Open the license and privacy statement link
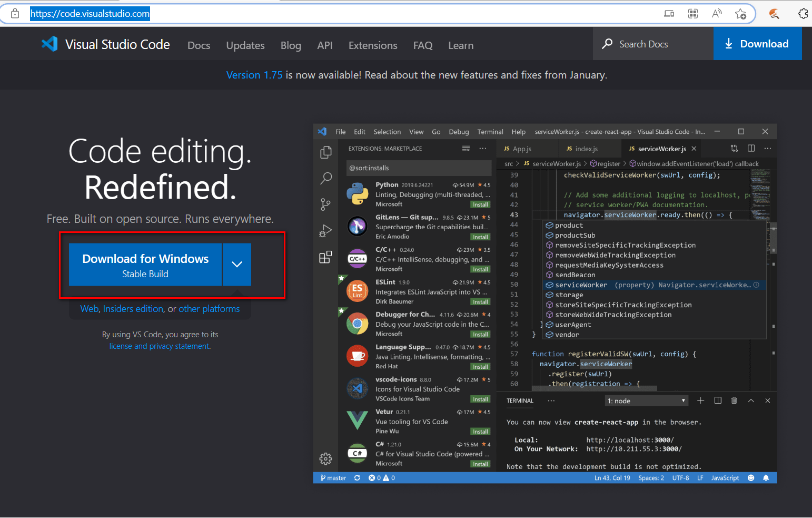 pos(160,346)
